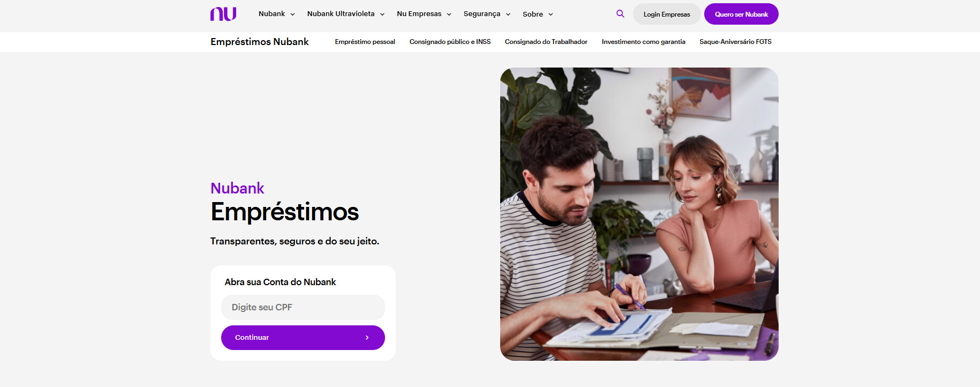Select Investimento como garantia
This screenshot has width=980, height=387.
coord(643,42)
